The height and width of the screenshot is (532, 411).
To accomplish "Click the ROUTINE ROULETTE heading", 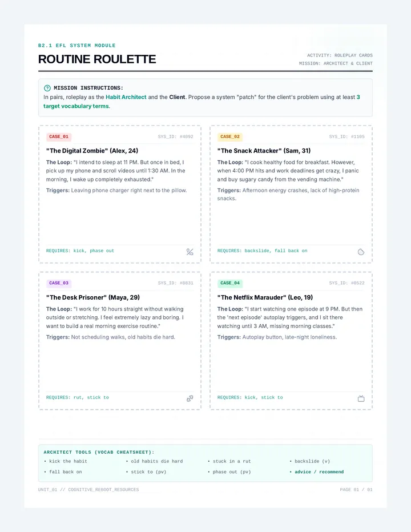I will click(x=97, y=59).
